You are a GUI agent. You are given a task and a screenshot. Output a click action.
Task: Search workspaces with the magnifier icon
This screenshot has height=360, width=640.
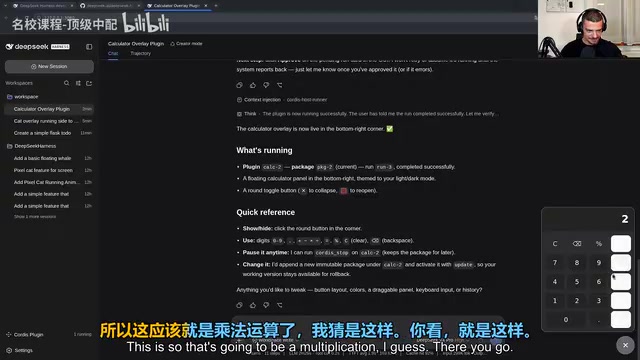(x=67, y=83)
